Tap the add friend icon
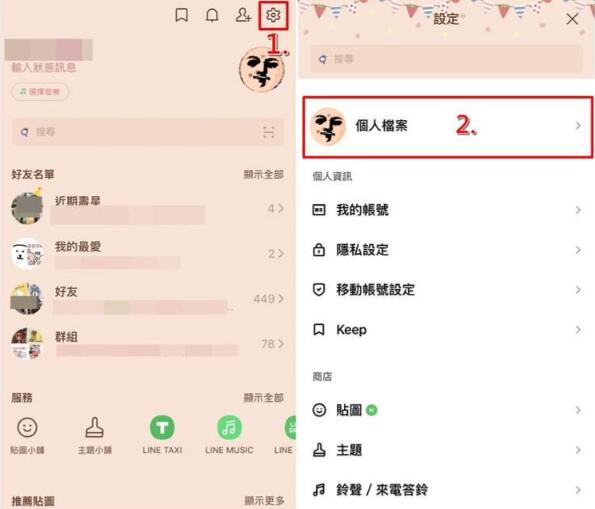This screenshot has width=595, height=509. [x=243, y=15]
